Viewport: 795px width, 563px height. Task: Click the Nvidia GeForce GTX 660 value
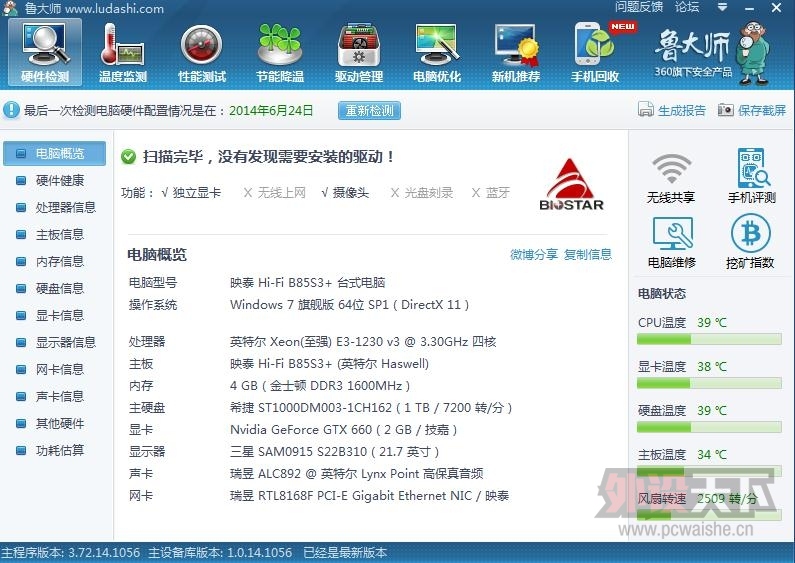click(x=344, y=430)
